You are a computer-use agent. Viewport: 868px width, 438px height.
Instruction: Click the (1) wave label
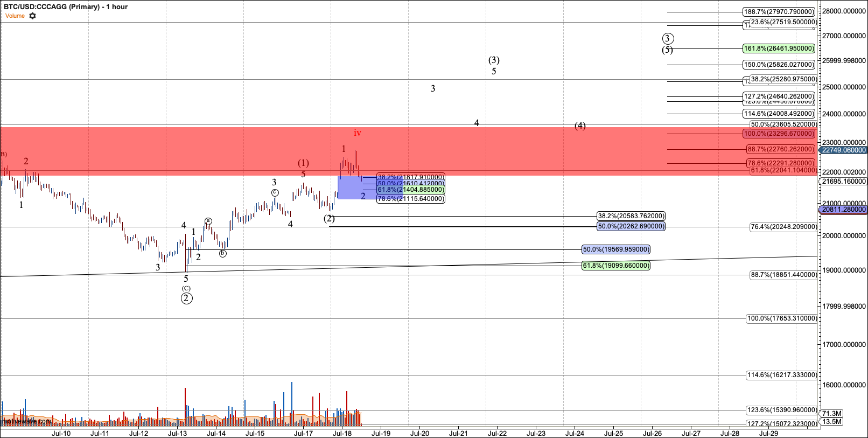(304, 163)
